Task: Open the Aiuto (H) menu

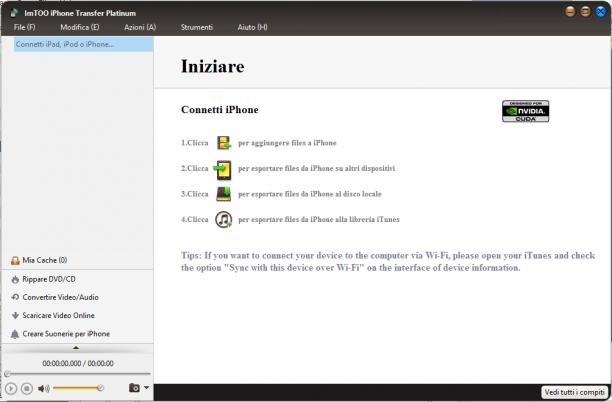Action: click(252, 27)
